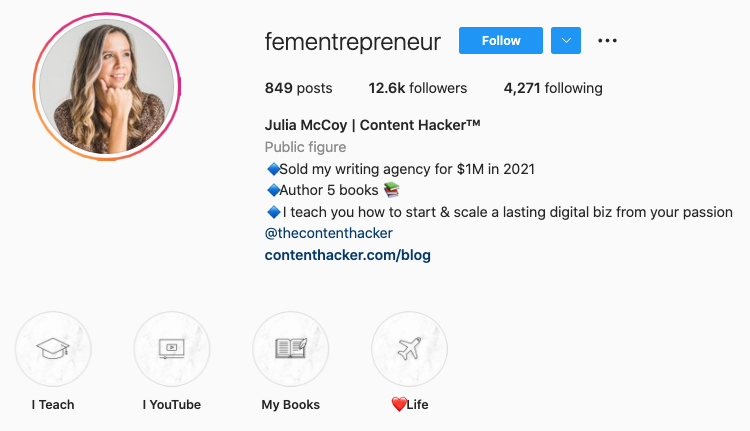Click the Public figure category label
This screenshot has height=431, width=750.
coord(305,147)
